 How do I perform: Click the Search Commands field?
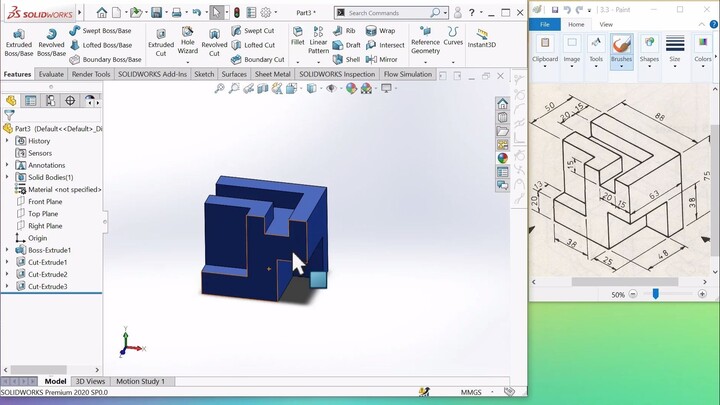coord(388,13)
